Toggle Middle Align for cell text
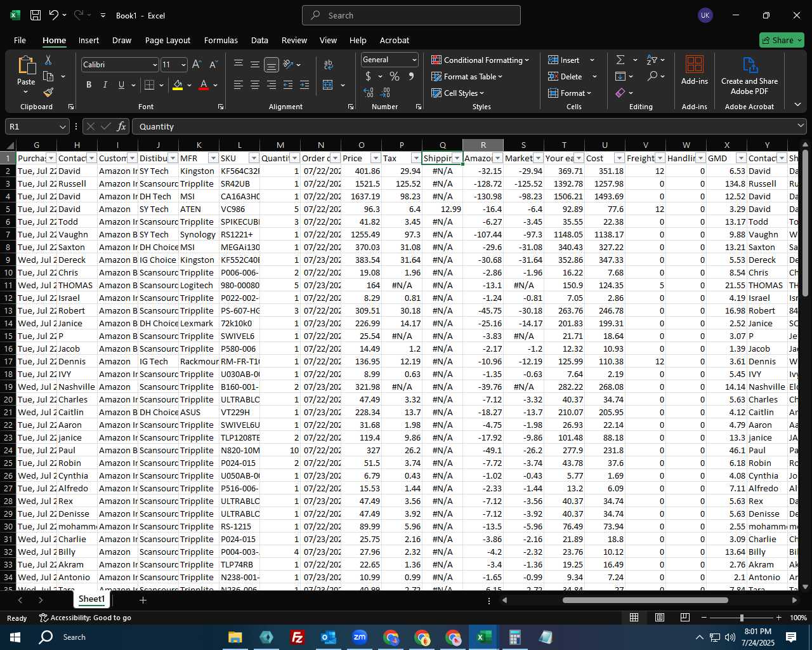The height and width of the screenshot is (650, 812). pos(255,64)
